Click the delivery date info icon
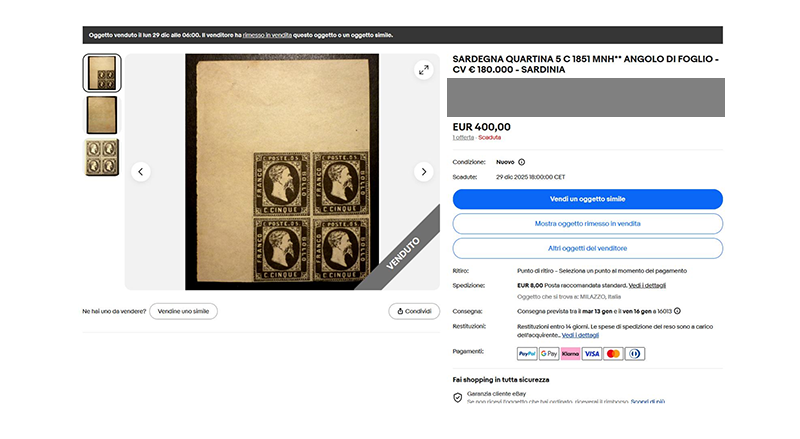Screen dimensions: 800x439 pyautogui.click(x=677, y=311)
